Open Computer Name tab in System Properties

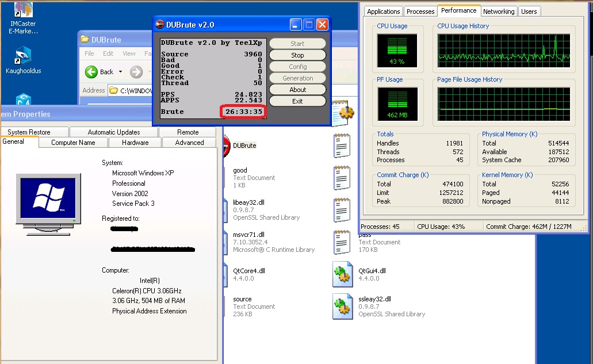click(x=73, y=143)
